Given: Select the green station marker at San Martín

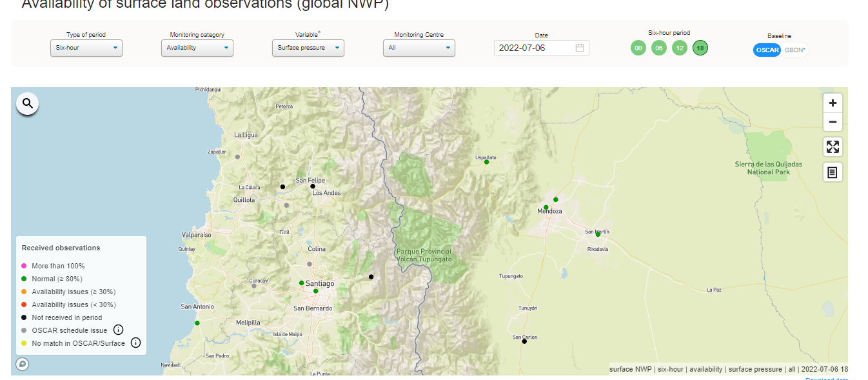Looking at the screenshot, I should (598, 234).
